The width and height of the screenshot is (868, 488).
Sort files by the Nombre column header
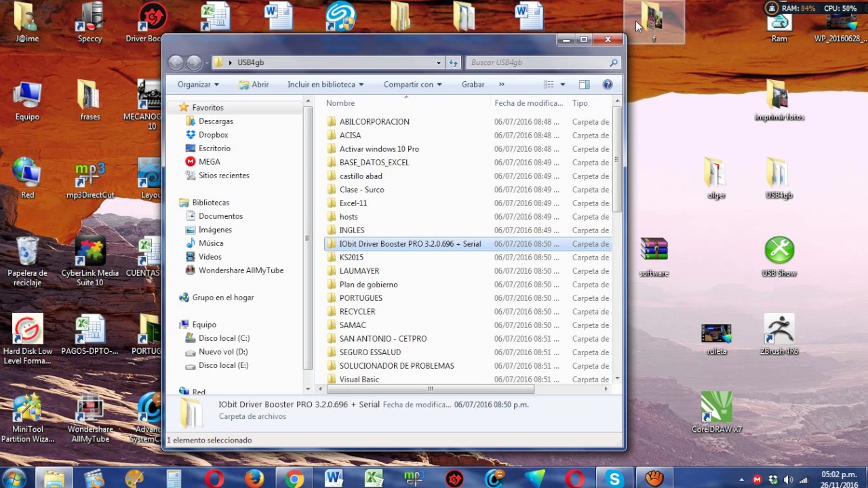[x=406, y=103]
